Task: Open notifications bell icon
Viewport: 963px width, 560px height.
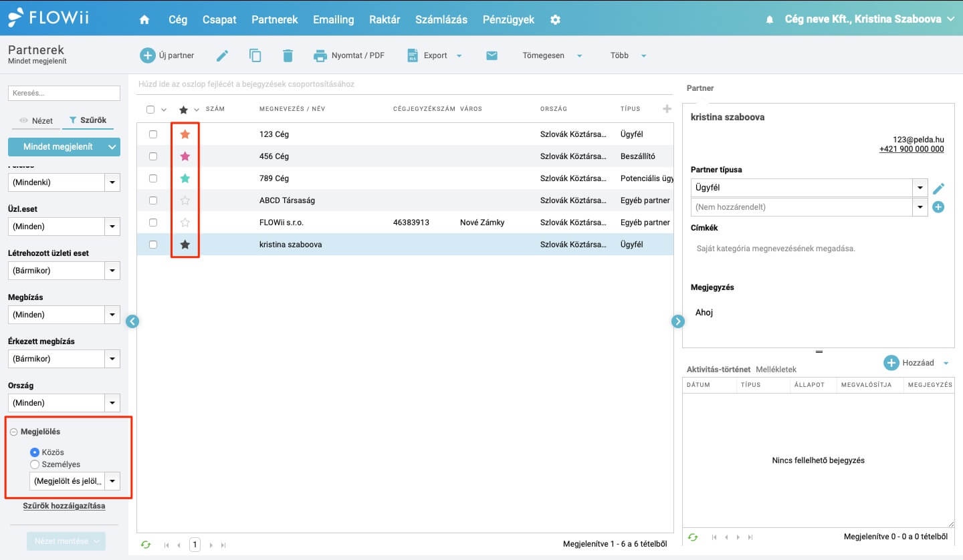Action: [770, 19]
